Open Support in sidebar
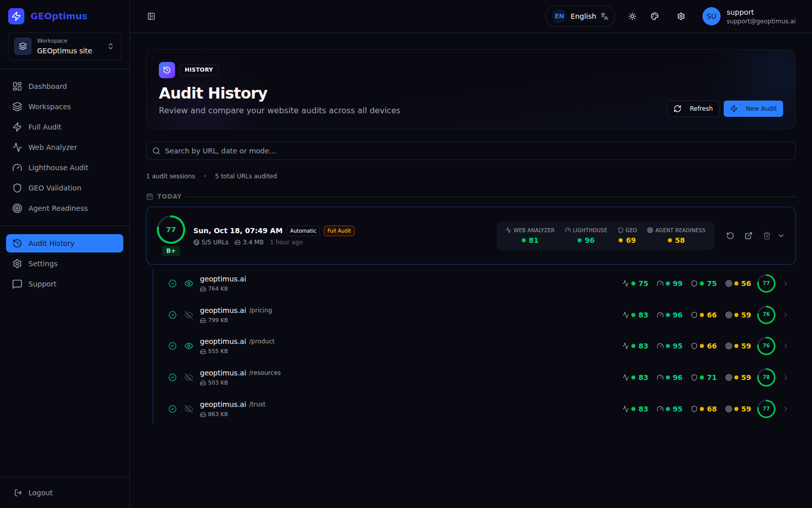812x508 pixels. 64,284
